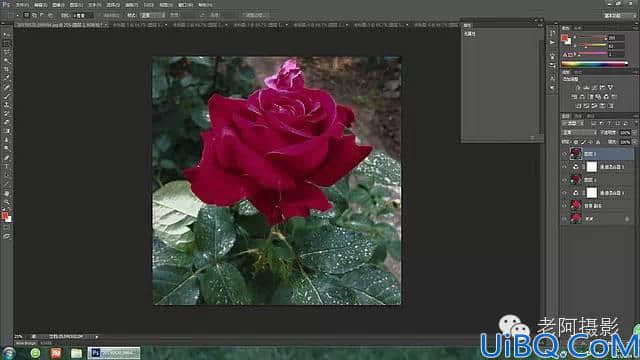Open the workspace switcher dropdown
The width and height of the screenshot is (640, 360).
619,16
